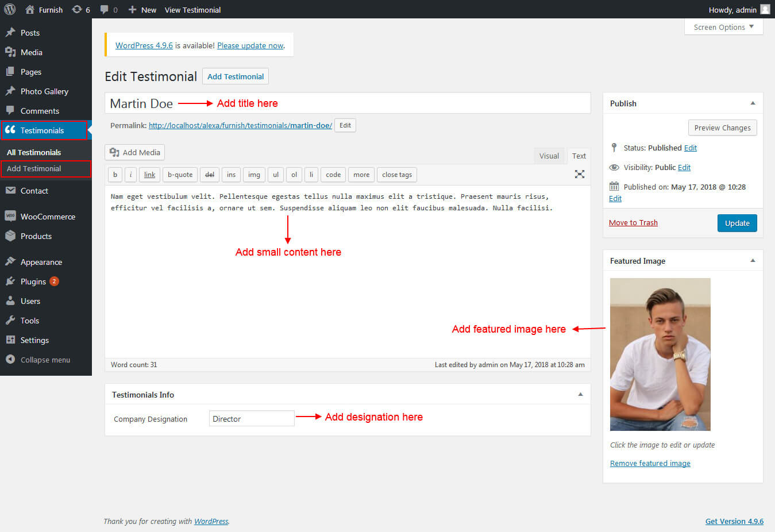Click the Testimonials quote icon

[10, 130]
